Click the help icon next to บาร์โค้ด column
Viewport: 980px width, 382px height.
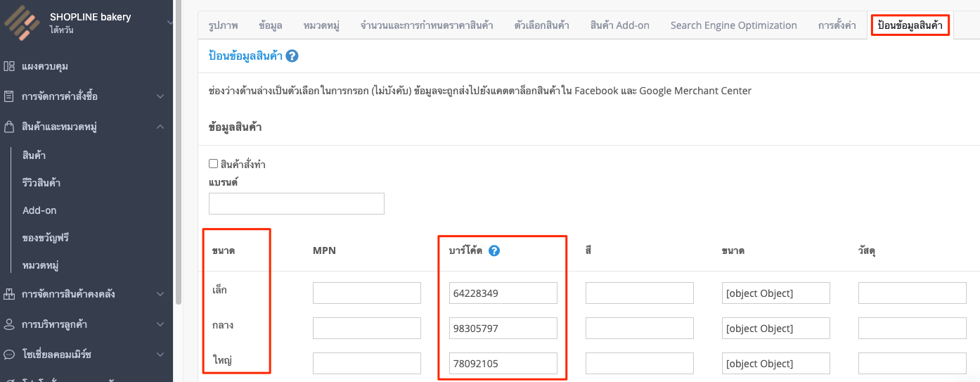pos(494,250)
